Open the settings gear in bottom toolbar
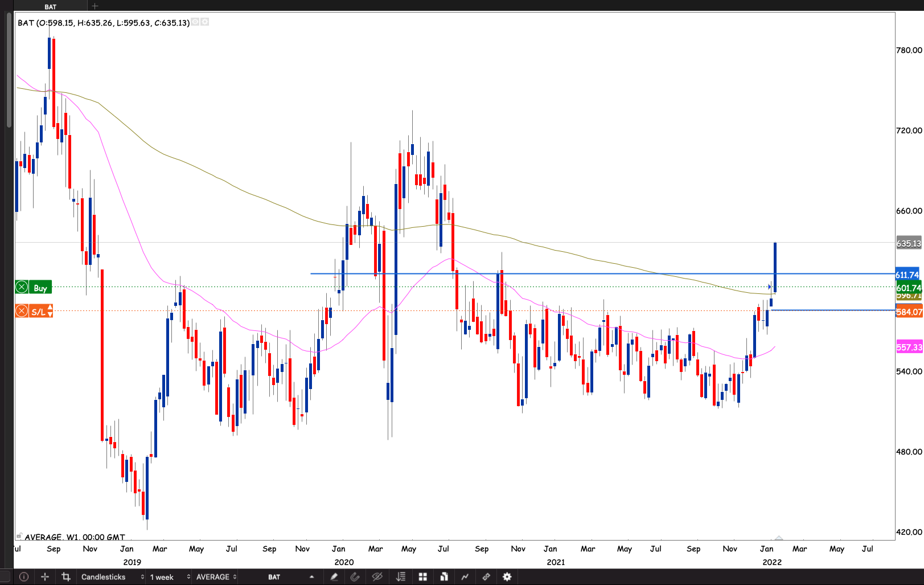 (x=507, y=577)
